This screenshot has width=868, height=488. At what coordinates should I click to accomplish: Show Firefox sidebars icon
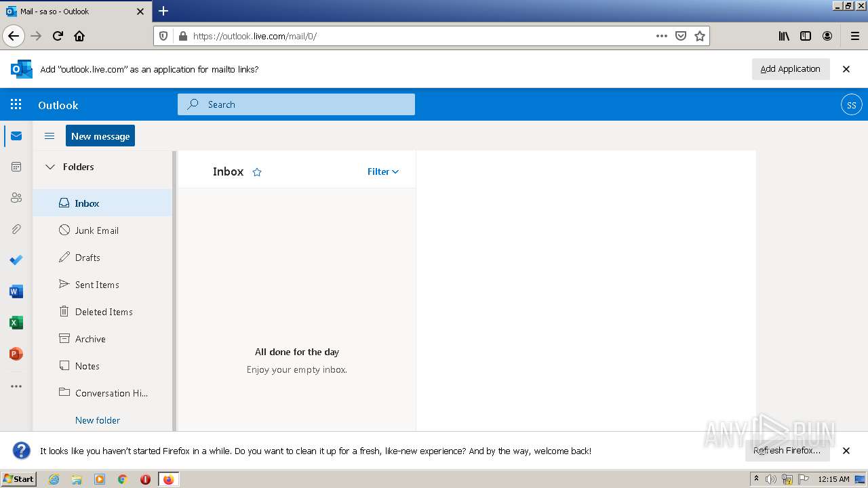pos(806,36)
